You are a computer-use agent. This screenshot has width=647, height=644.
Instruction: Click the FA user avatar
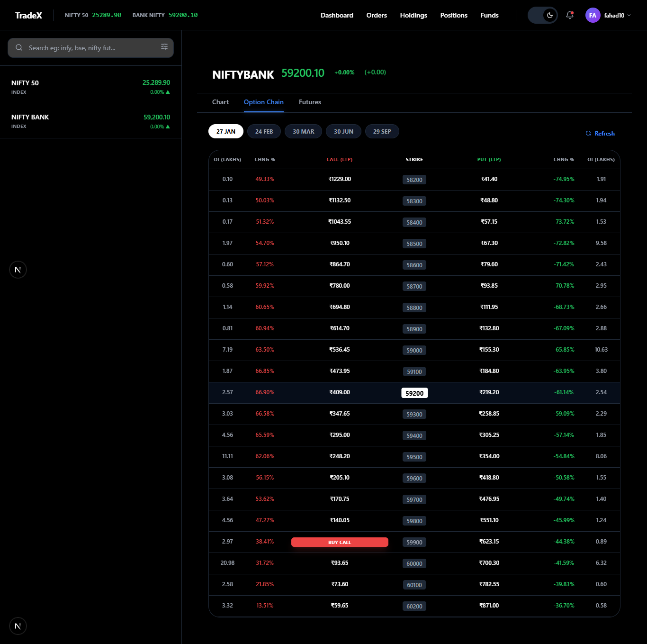point(593,15)
